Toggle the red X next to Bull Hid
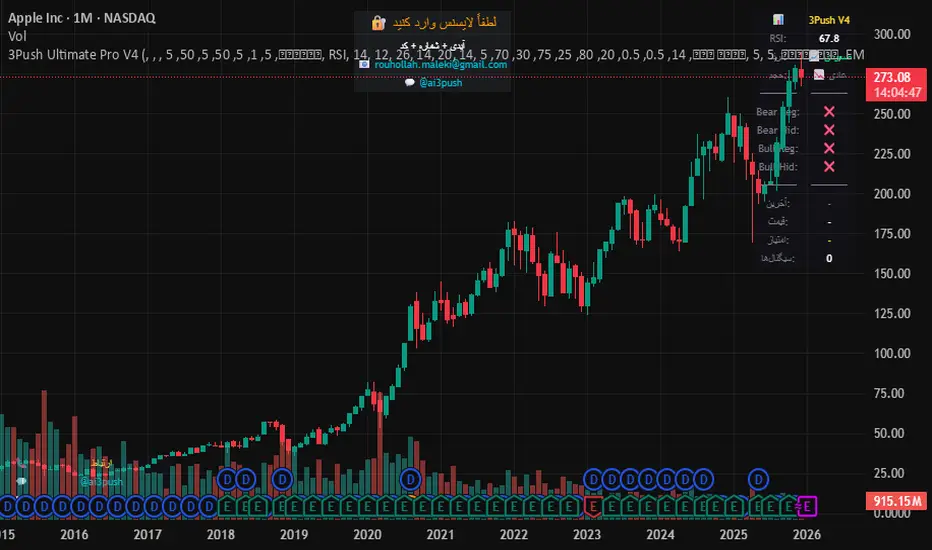This screenshot has height=550, width=932. click(828, 166)
